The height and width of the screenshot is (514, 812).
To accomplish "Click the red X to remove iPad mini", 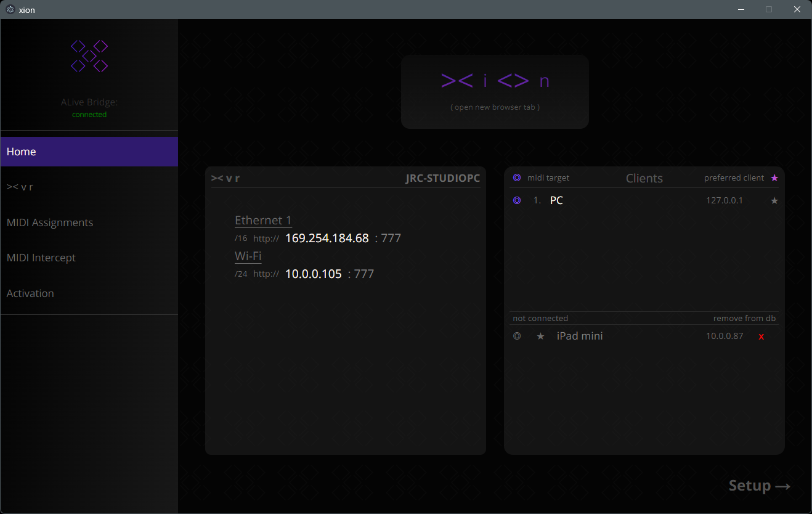I will 761,337.
